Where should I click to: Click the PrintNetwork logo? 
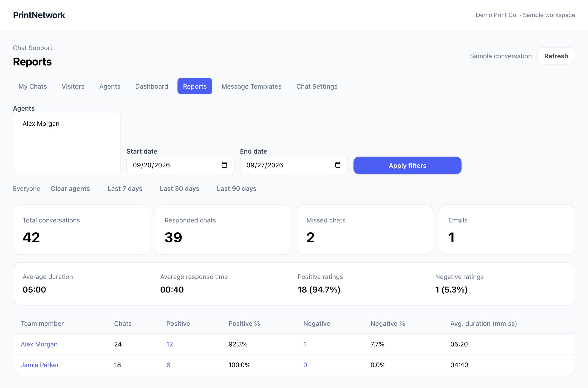point(39,15)
